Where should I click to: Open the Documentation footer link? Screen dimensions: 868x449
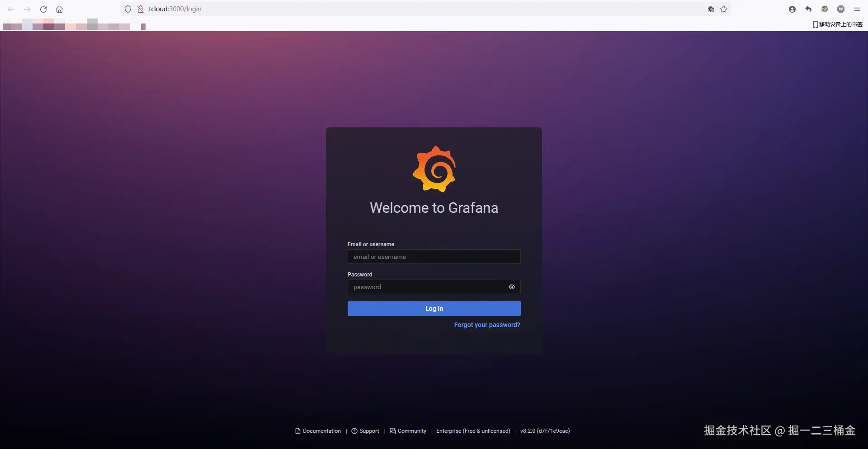coord(318,431)
